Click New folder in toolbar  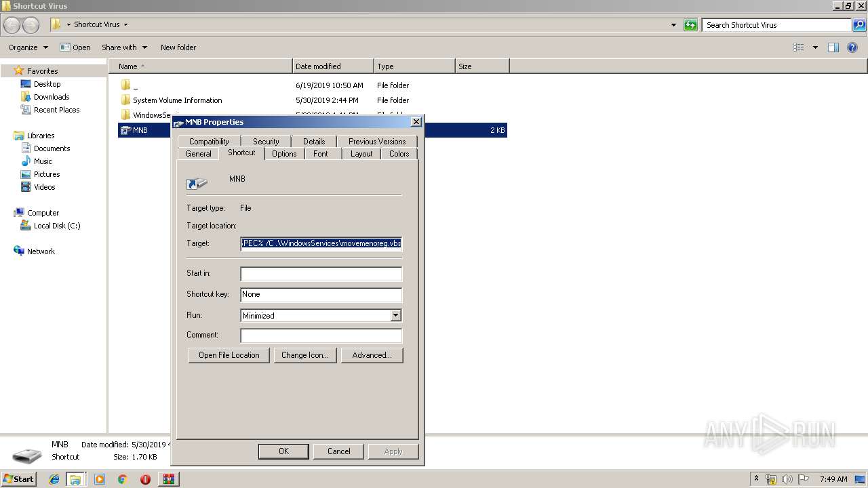click(178, 47)
